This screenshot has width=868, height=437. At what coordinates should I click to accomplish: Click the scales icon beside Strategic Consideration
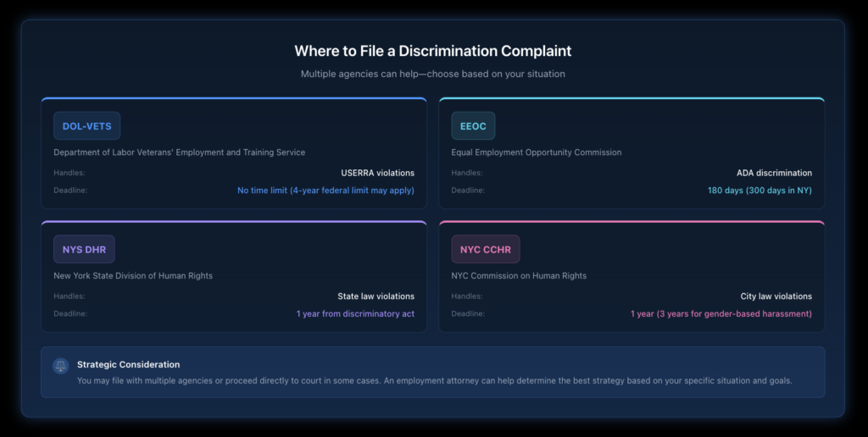point(61,366)
